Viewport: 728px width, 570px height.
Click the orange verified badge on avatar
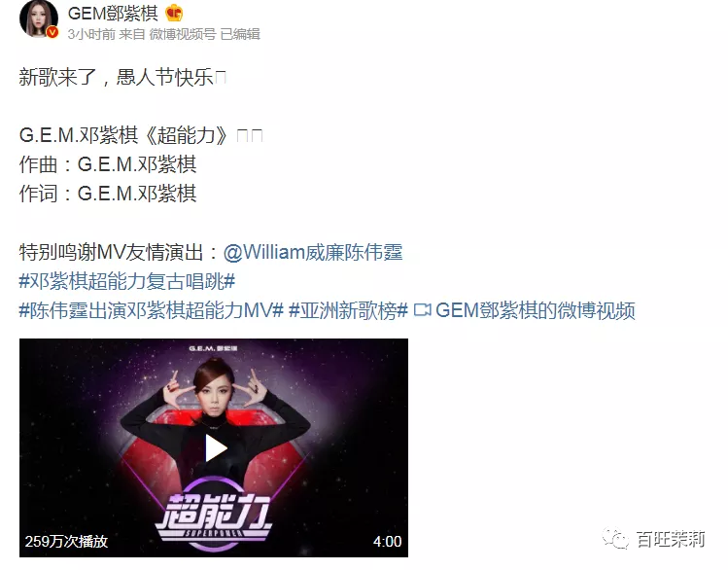[x=52, y=32]
